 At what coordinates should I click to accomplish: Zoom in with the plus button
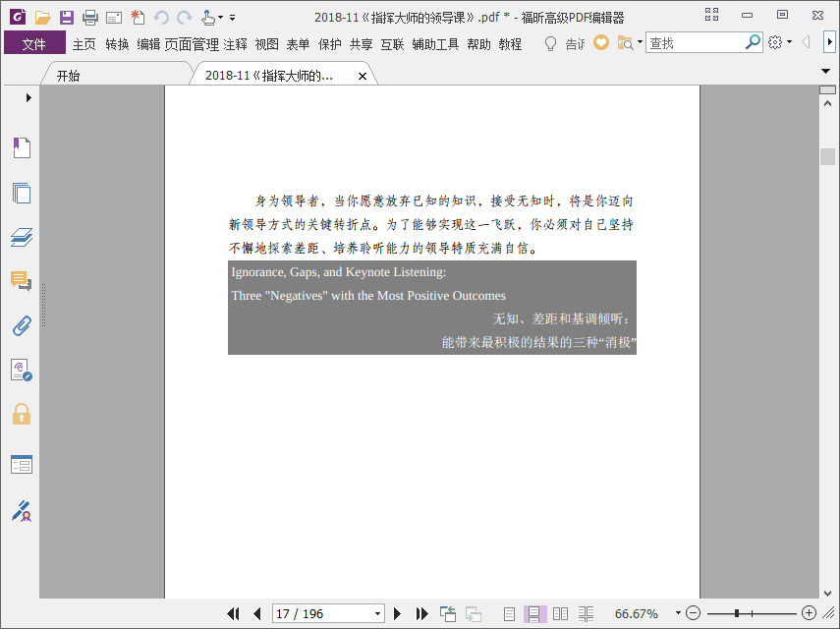coord(809,613)
